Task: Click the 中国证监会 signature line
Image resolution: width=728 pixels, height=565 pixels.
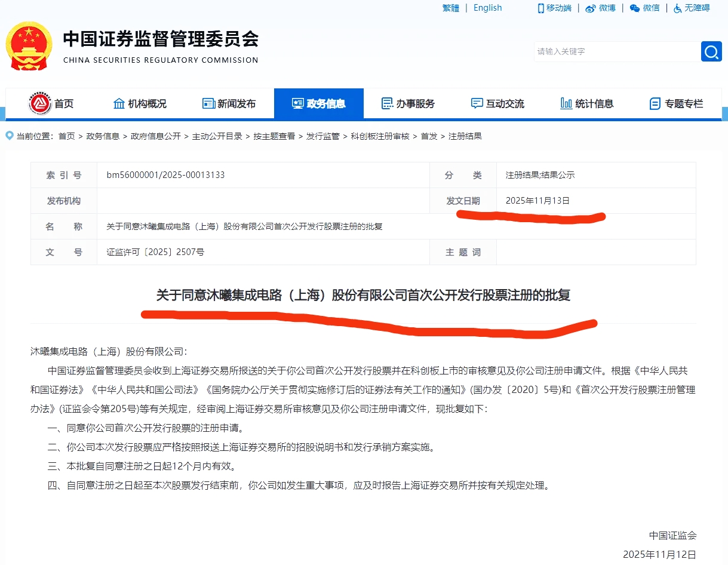Action: pos(673,535)
